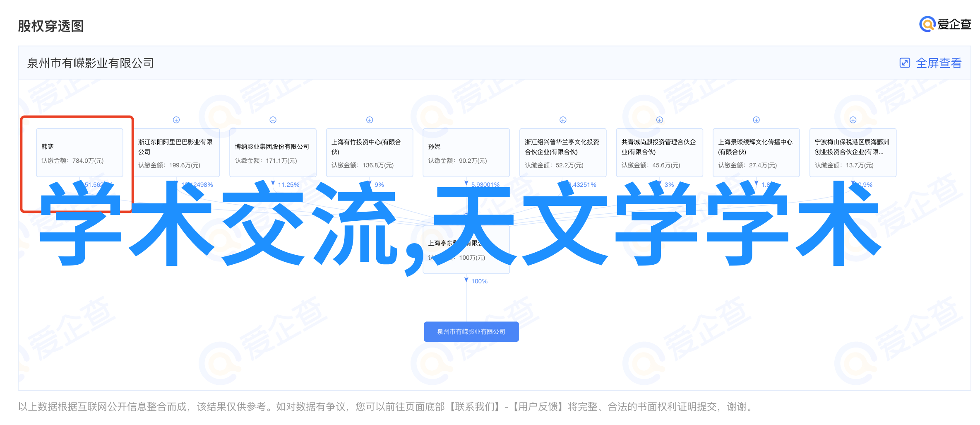Viewport: 980px width, 425px height.
Task: Select the 韩寒 shareholder card
Action: coord(79,153)
